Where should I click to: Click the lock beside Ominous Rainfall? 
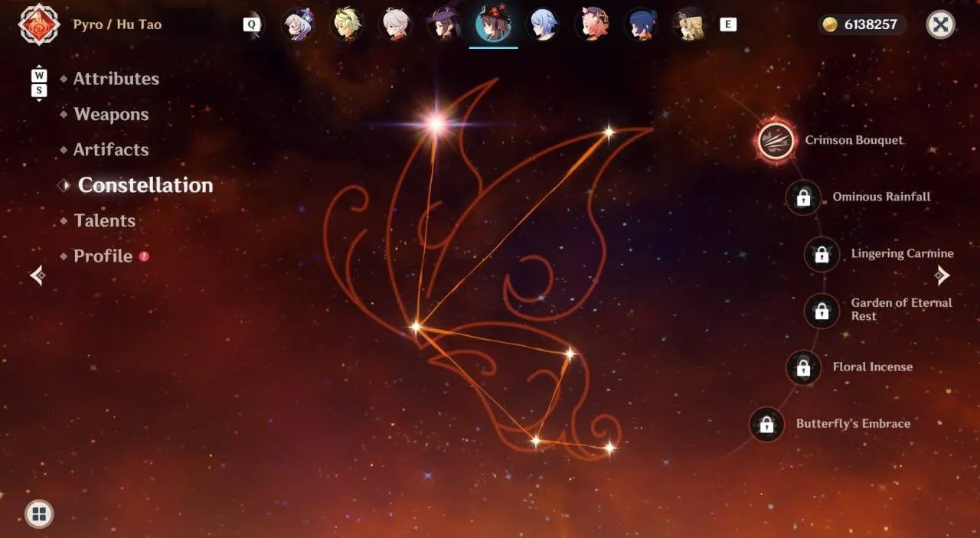coord(803,197)
